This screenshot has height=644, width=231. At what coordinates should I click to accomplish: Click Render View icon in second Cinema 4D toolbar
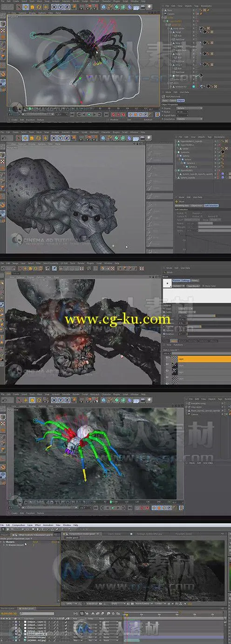(x=81, y=137)
